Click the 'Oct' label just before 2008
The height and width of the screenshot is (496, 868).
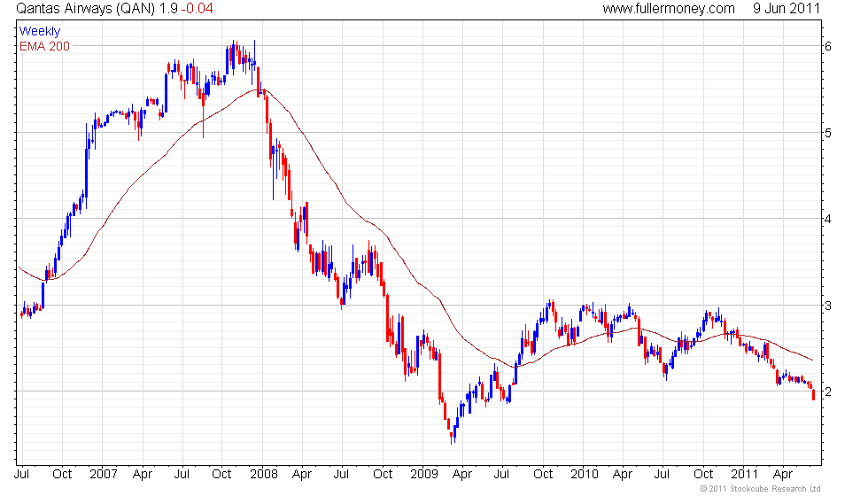point(221,474)
